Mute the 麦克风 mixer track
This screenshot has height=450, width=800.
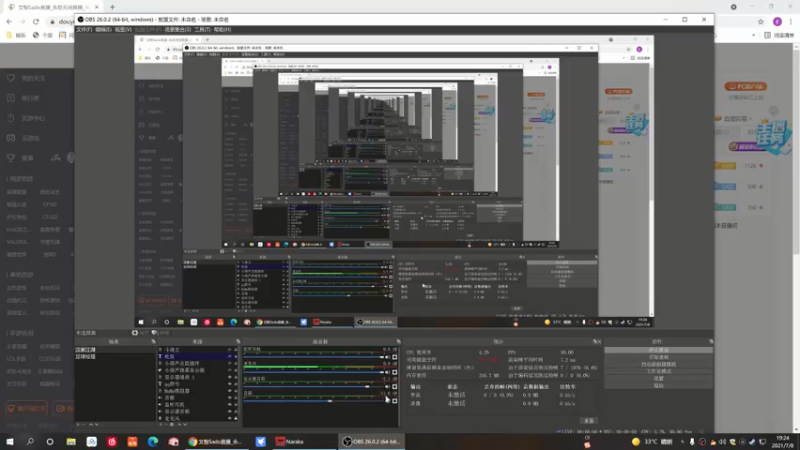(x=387, y=372)
